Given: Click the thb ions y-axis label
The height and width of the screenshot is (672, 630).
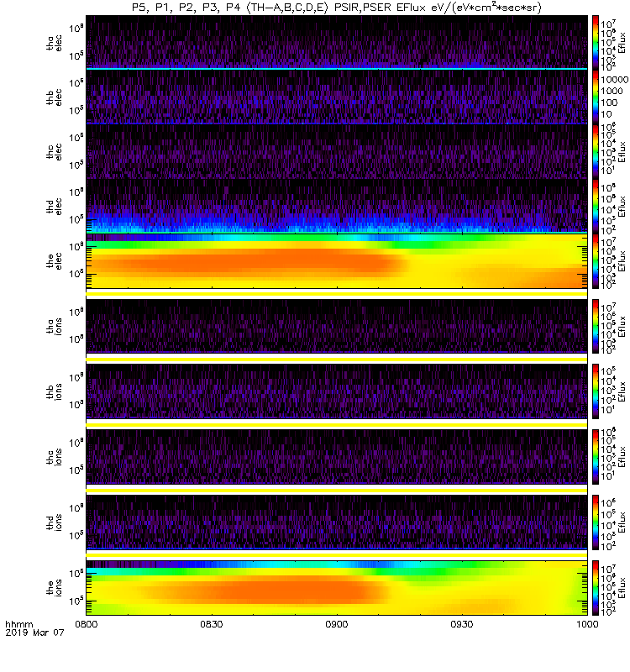Looking at the screenshot, I should 54,391.
